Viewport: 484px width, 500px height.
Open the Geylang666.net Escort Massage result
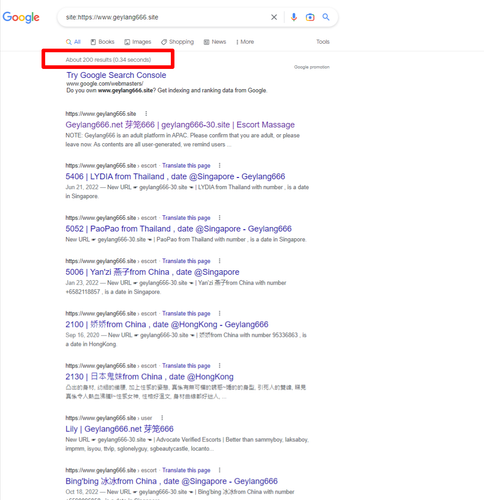(x=180, y=125)
